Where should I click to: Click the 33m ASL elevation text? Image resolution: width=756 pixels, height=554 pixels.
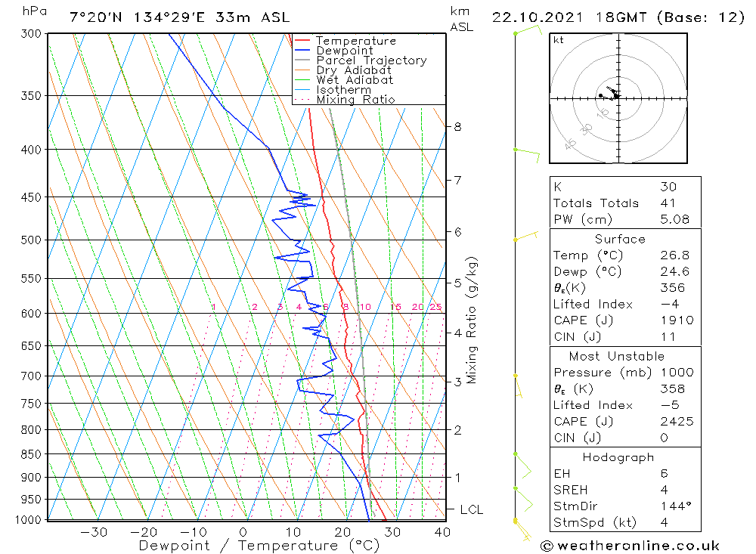[x=253, y=17]
